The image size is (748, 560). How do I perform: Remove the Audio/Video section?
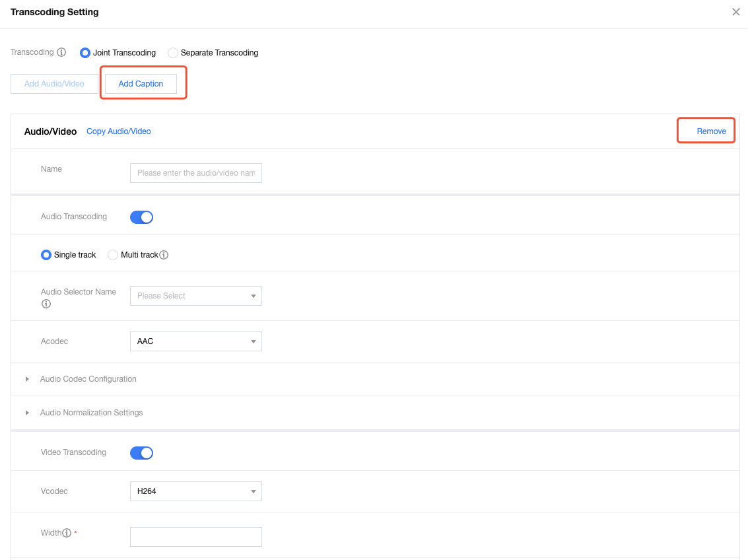(x=711, y=131)
